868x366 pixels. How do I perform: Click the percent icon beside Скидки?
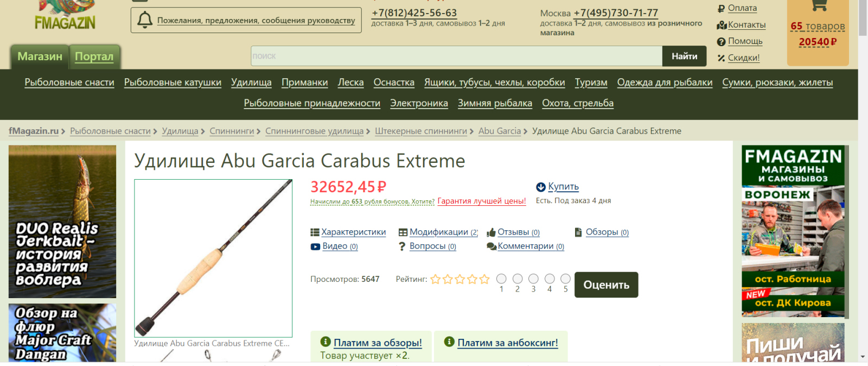pyautogui.click(x=721, y=58)
